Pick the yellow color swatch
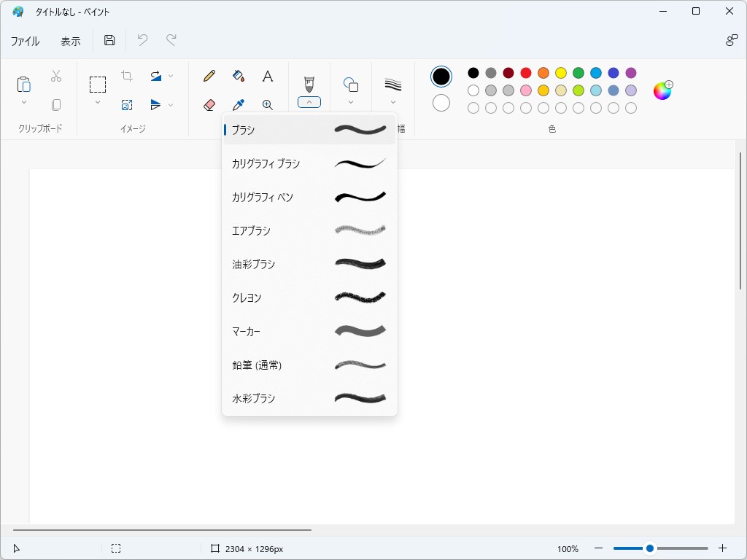 pos(561,73)
